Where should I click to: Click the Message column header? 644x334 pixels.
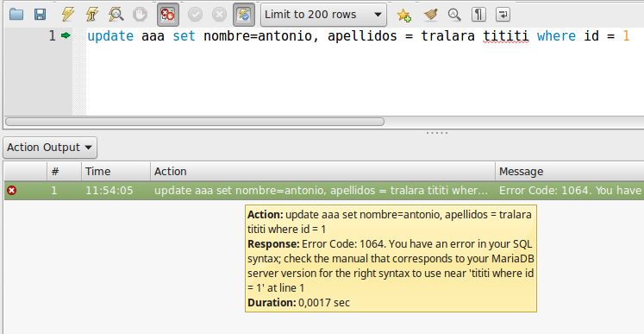[570, 171]
